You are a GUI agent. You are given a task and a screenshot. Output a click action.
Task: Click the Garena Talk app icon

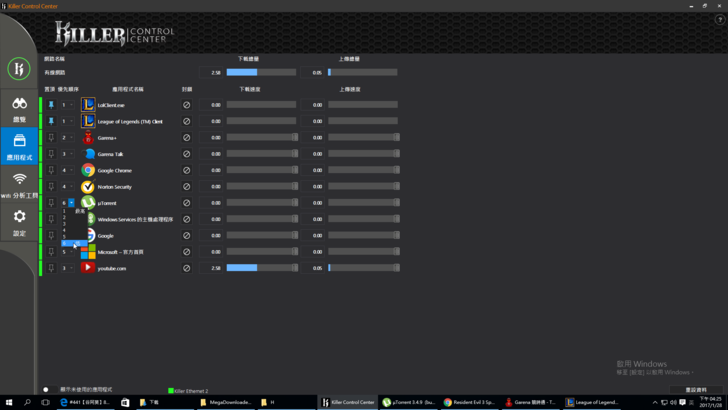(88, 154)
